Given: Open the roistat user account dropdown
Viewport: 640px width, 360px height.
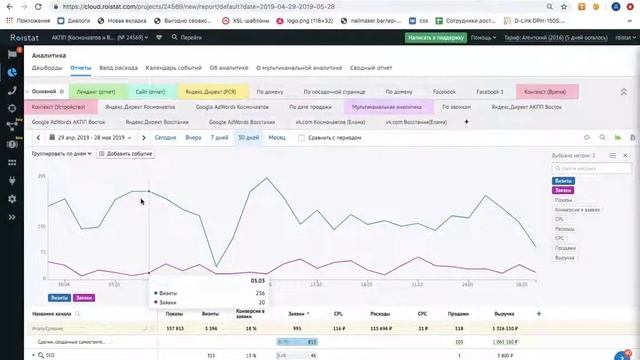Looking at the screenshot, I should pos(625,37).
